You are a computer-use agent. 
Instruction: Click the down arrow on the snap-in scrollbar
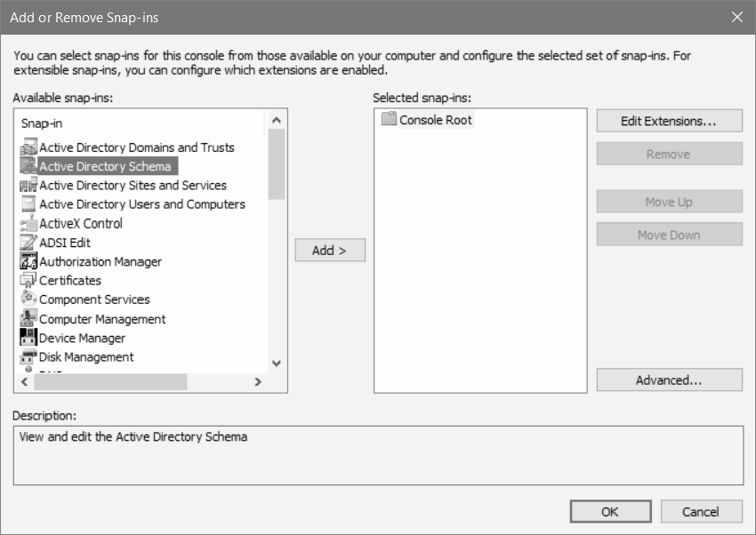[x=277, y=364]
